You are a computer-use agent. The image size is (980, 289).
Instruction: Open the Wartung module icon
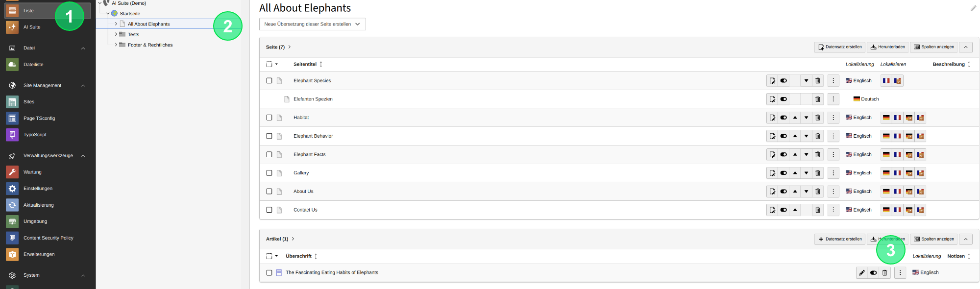(12, 172)
